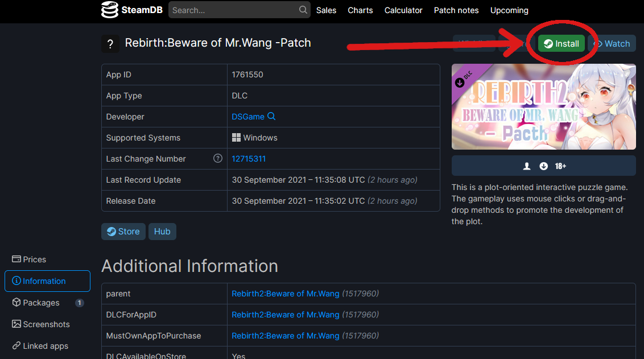Click the 18+ age rating badge
The height and width of the screenshot is (359, 644).
pos(560,166)
